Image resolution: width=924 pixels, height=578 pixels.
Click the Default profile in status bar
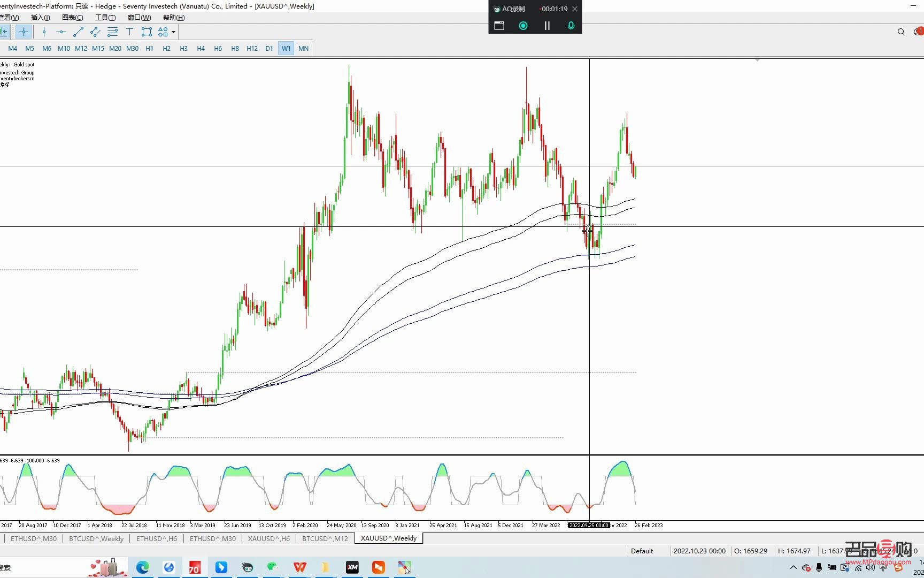click(642, 551)
